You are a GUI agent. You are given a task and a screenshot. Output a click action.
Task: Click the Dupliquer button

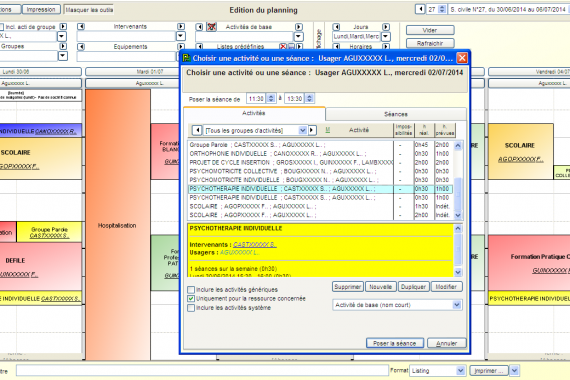coord(413,287)
